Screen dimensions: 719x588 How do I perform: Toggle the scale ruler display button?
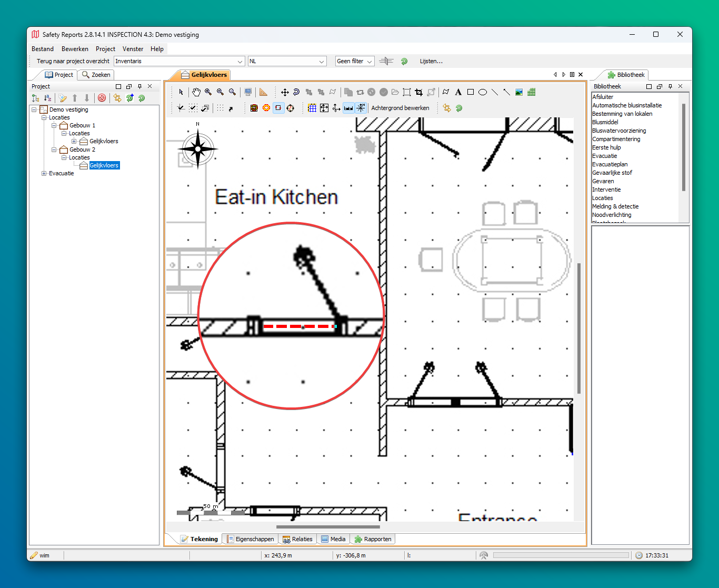[348, 108]
